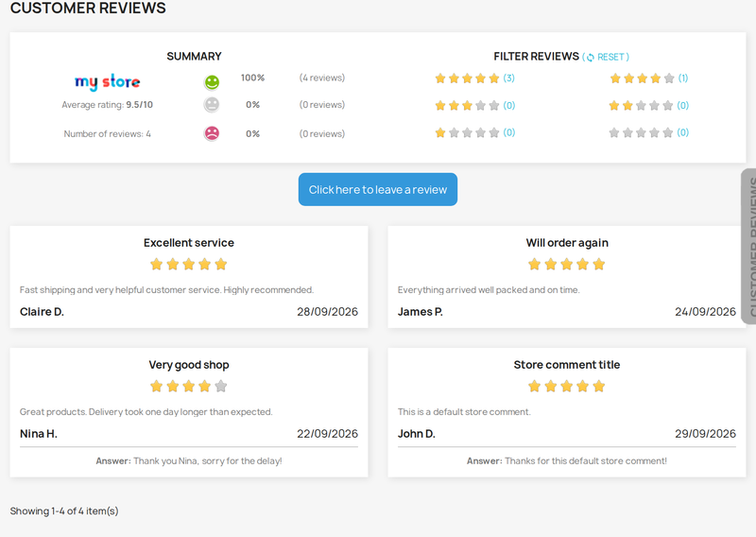Click the Store comment title heading
Viewport: 756px width, 537px height.
(566, 365)
